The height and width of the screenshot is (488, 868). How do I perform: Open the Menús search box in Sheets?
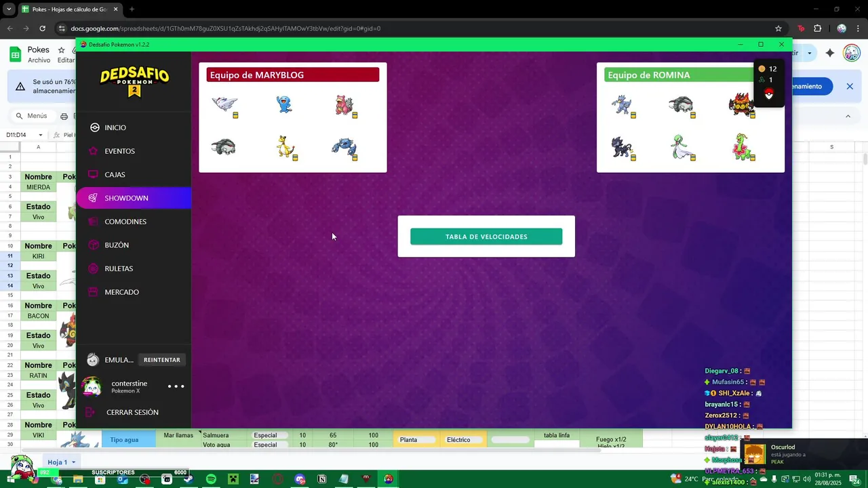tap(33, 116)
